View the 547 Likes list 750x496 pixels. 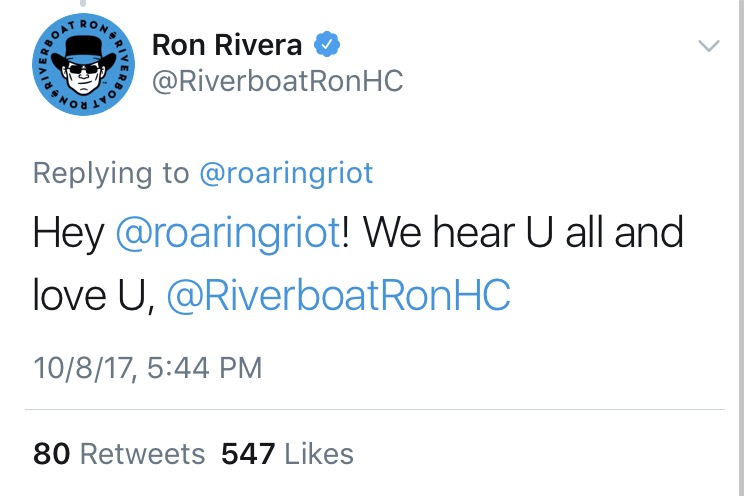pyautogui.click(x=287, y=453)
